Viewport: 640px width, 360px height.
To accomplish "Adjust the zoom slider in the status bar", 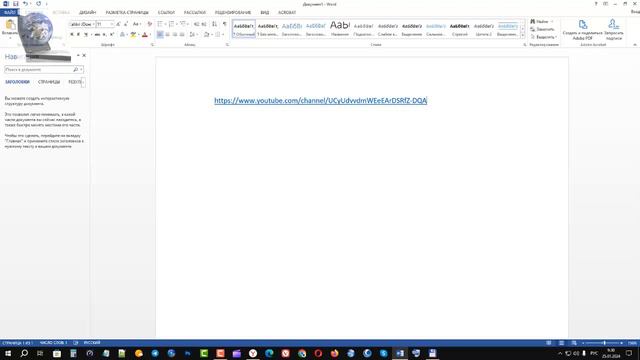I will [x=603, y=343].
